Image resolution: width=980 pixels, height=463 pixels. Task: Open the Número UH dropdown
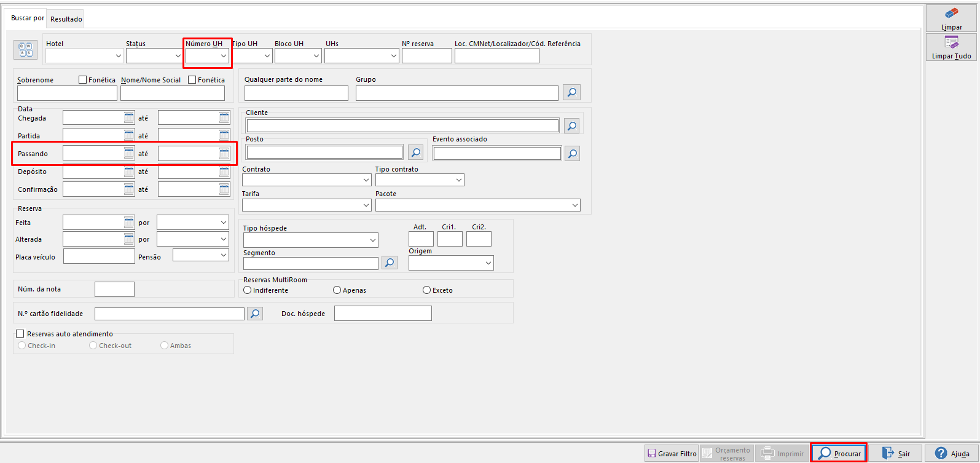point(207,56)
